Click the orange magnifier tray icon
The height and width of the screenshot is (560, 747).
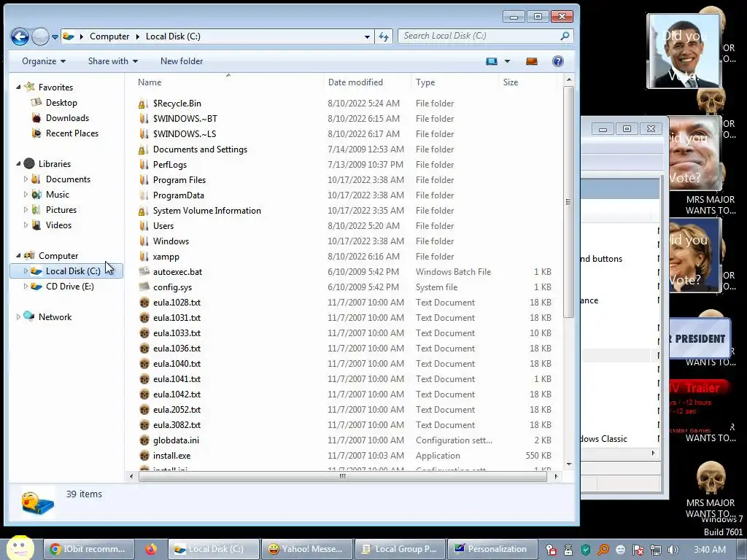tap(603, 550)
